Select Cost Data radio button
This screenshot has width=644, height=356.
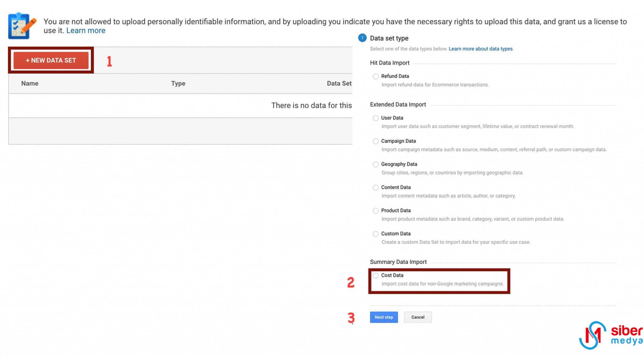[375, 275]
